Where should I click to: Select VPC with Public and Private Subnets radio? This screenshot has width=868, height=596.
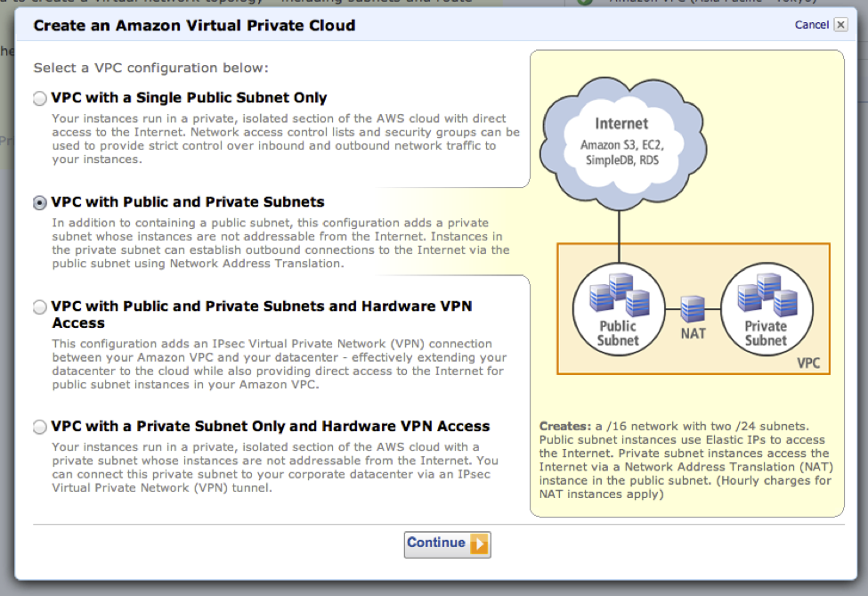39,203
